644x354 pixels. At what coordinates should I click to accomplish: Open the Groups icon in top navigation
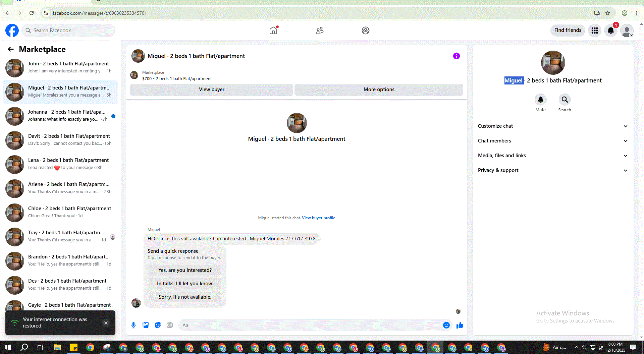(366, 31)
